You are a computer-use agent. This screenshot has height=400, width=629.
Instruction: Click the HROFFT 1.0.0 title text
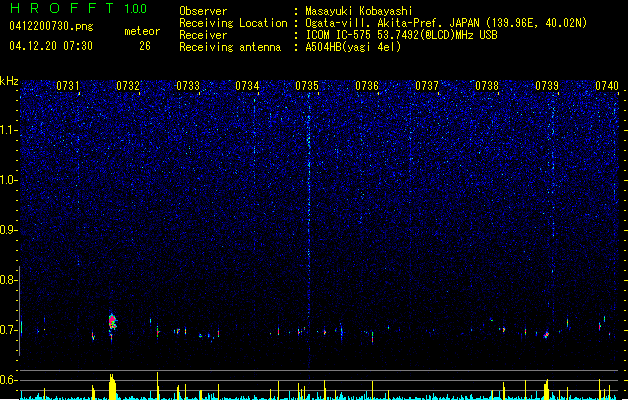pyautogui.click(x=79, y=8)
